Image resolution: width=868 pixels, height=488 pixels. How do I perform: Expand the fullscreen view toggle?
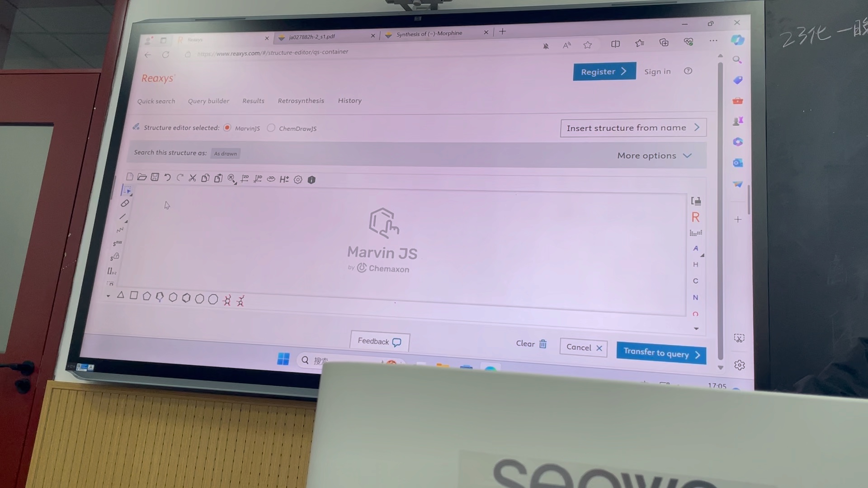pos(696,201)
